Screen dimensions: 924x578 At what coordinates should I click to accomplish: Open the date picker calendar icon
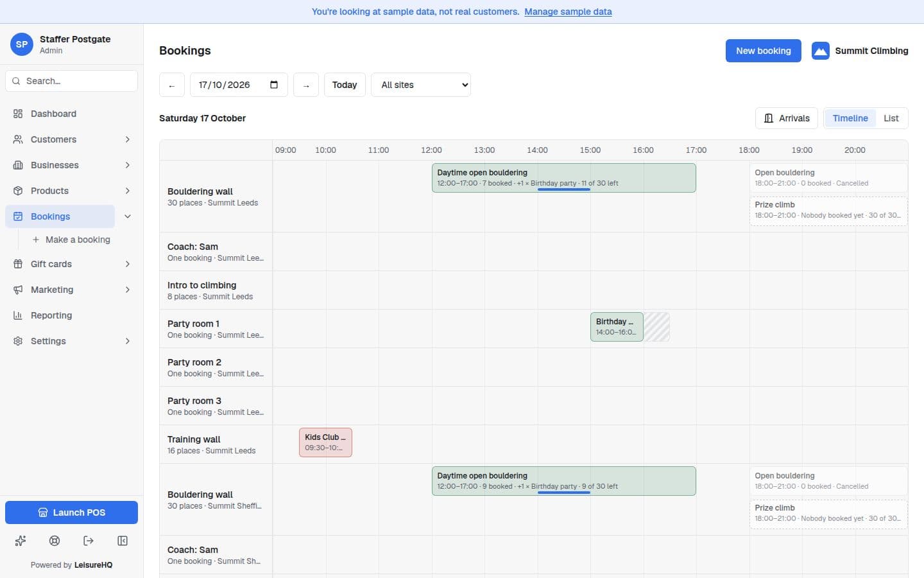(274, 85)
